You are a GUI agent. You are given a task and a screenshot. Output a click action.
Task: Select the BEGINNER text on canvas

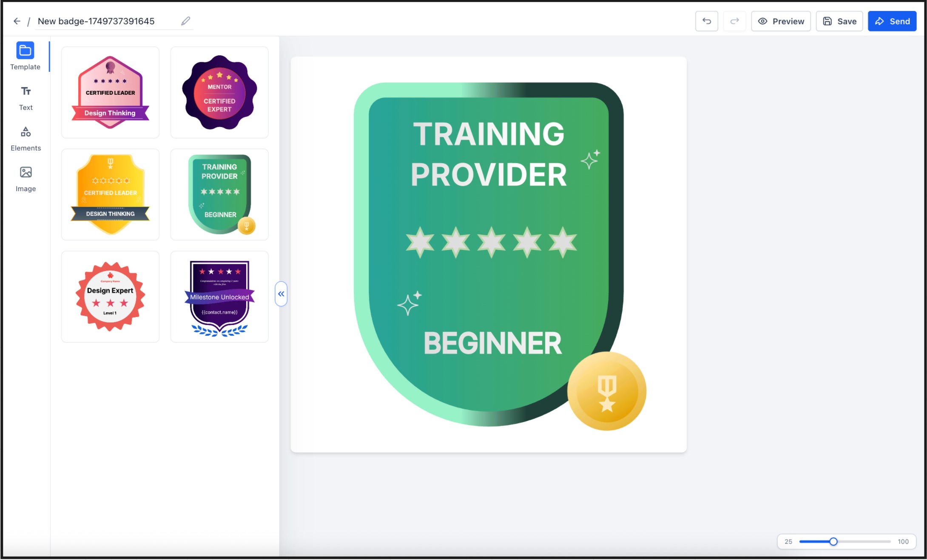click(x=492, y=343)
